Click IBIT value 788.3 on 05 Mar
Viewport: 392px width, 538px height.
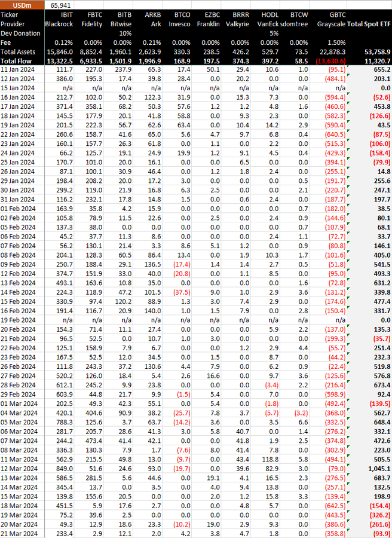click(x=65, y=422)
